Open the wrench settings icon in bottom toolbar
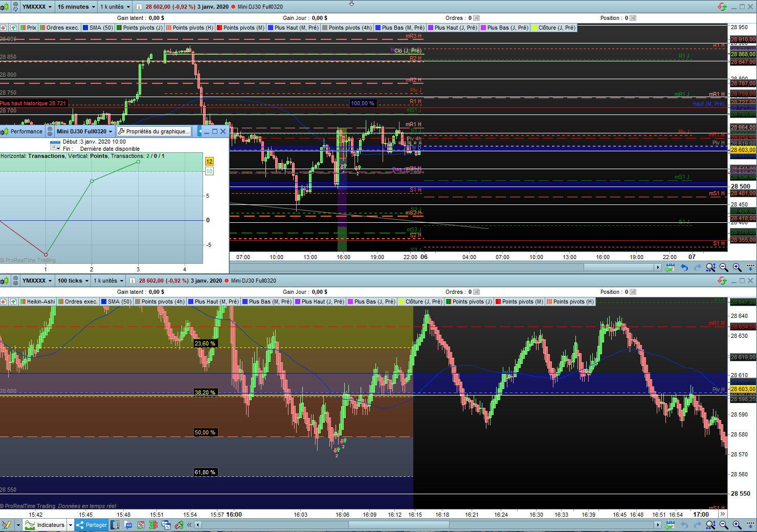The image size is (757, 532). point(179,525)
